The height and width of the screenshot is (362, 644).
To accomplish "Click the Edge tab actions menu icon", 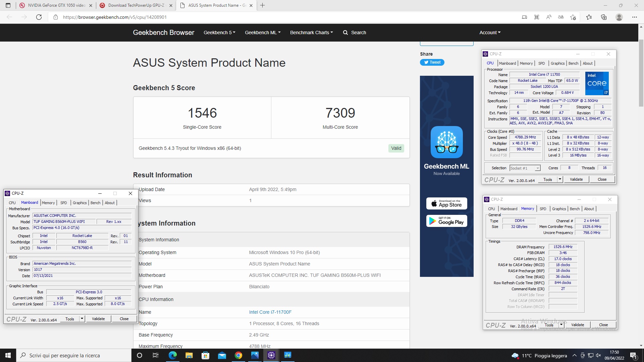I will point(8,5).
